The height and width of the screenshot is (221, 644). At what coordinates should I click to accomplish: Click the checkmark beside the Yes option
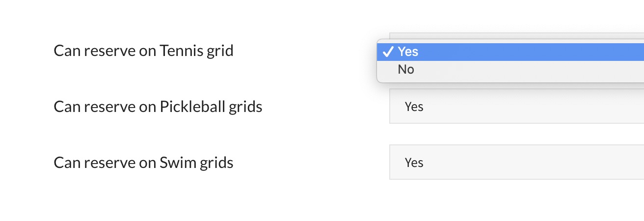pyautogui.click(x=388, y=52)
